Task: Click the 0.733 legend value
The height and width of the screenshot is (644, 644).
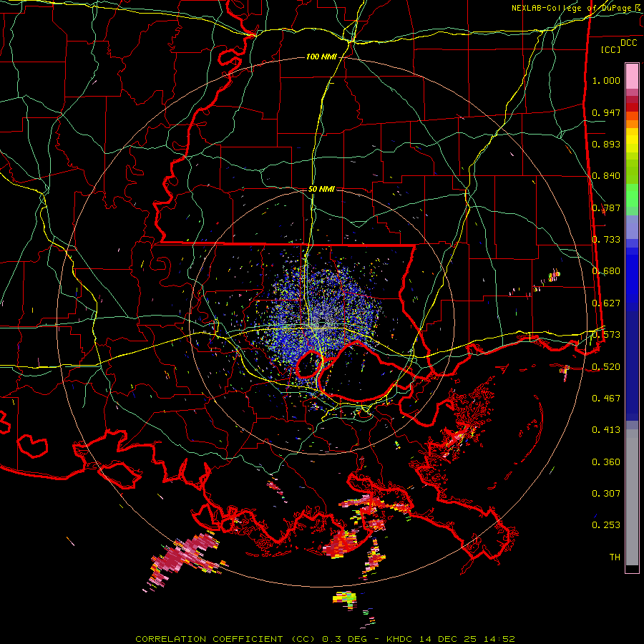Action: coord(606,240)
